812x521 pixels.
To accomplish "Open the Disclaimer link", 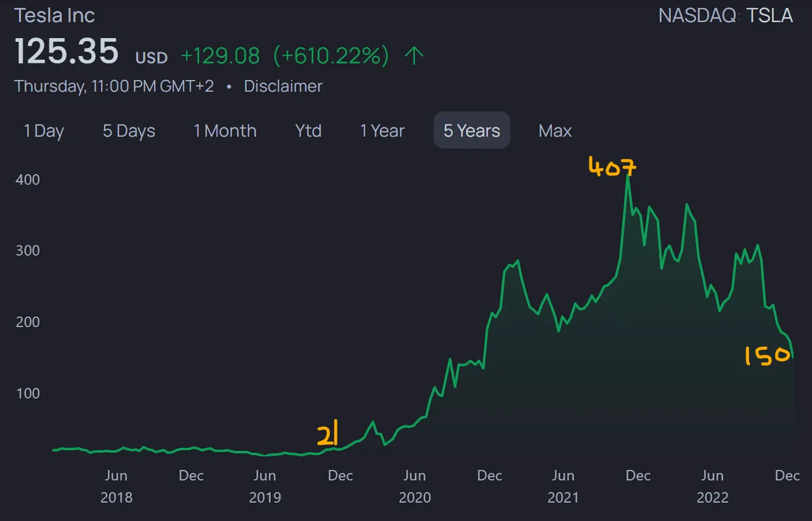I will tap(283, 86).
